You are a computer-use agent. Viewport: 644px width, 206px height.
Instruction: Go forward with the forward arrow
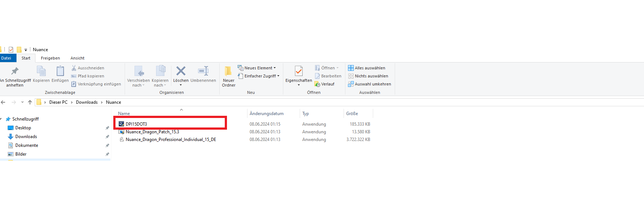pos(14,102)
